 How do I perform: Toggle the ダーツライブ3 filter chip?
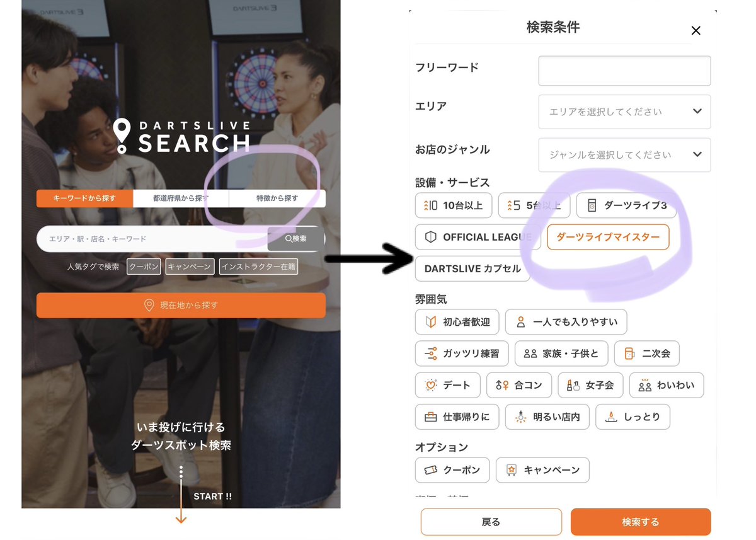[626, 205]
